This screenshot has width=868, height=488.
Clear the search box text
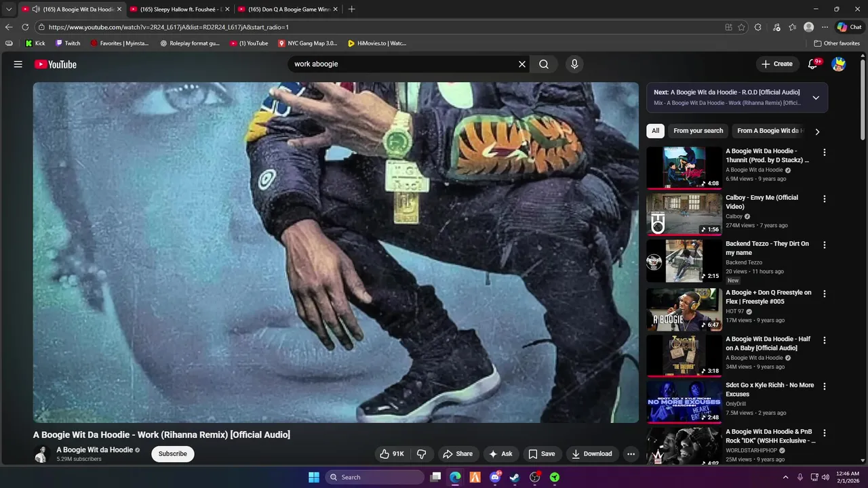pyautogui.click(x=522, y=64)
